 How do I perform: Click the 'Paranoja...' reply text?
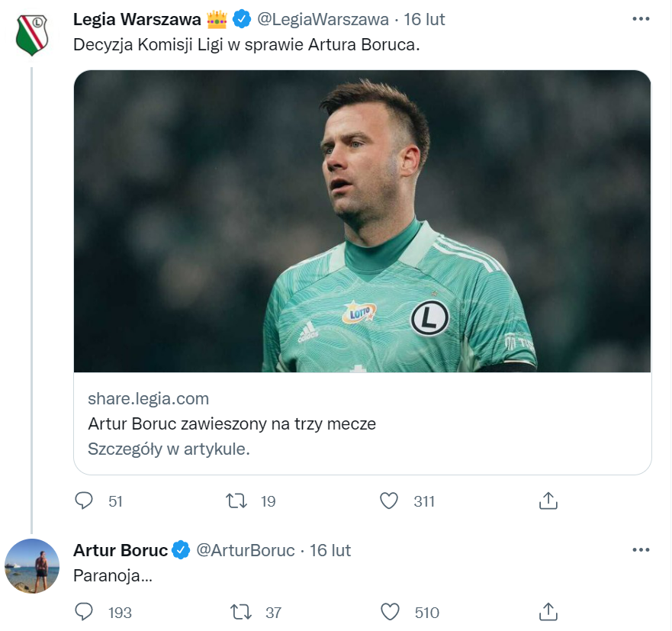point(112,577)
